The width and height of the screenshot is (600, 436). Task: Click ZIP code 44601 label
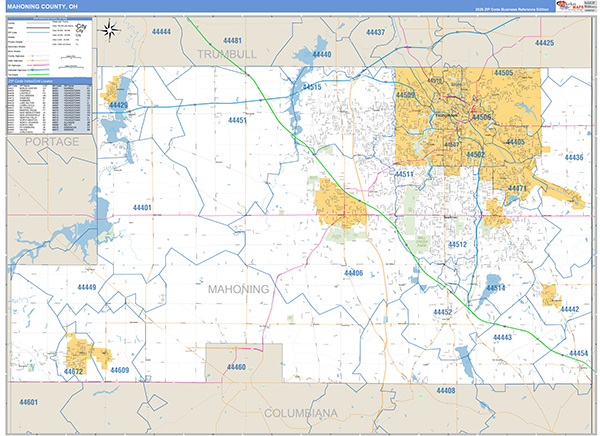29,402
